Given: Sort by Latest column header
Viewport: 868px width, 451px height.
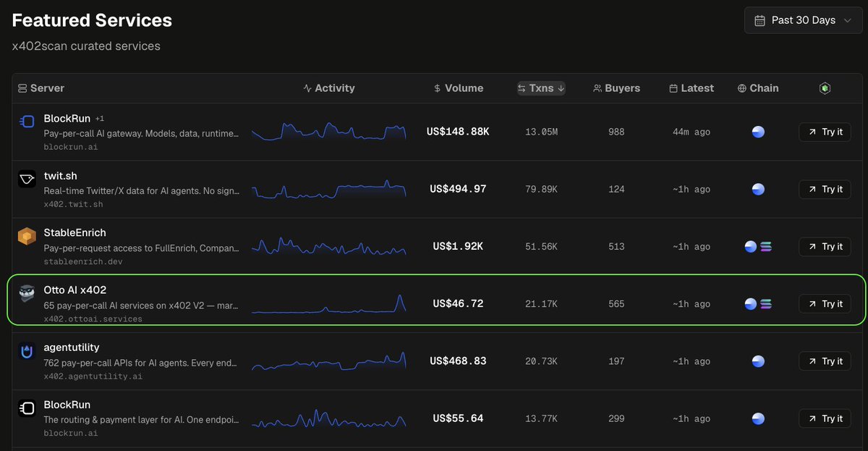Looking at the screenshot, I should click(692, 88).
